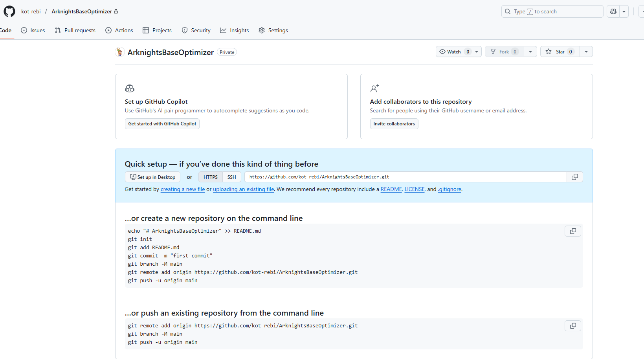Click the 'git commit -m "first commit"' line
644x360 pixels.
pyautogui.click(x=170, y=255)
